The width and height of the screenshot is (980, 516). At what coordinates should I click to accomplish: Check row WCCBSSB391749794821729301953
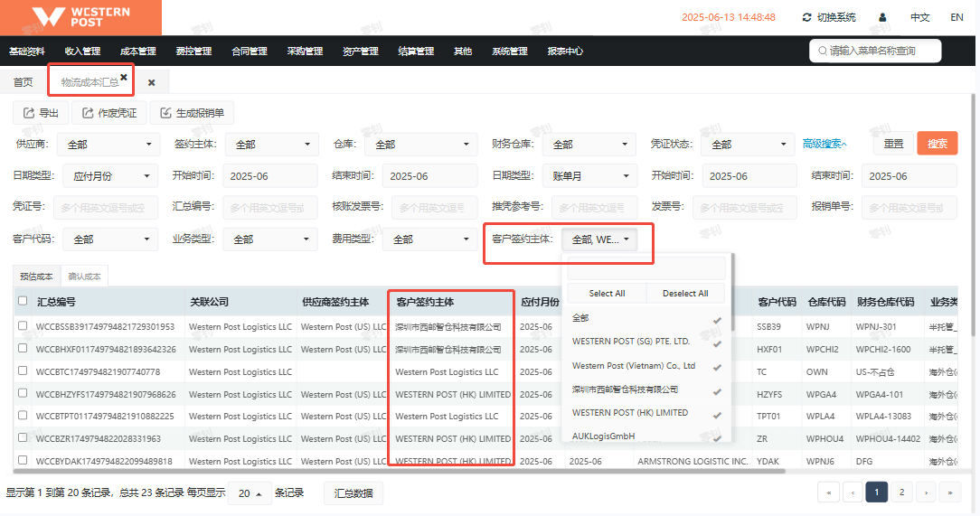[x=24, y=325]
